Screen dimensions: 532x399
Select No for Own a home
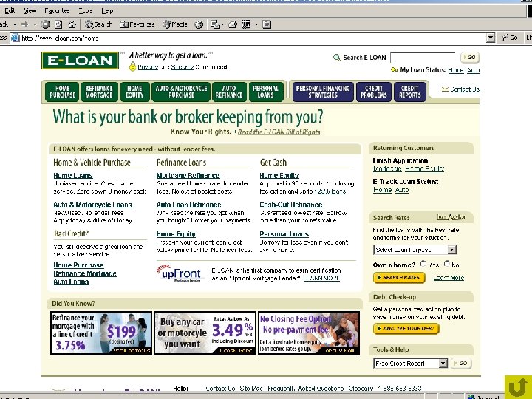tap(447, 264)
